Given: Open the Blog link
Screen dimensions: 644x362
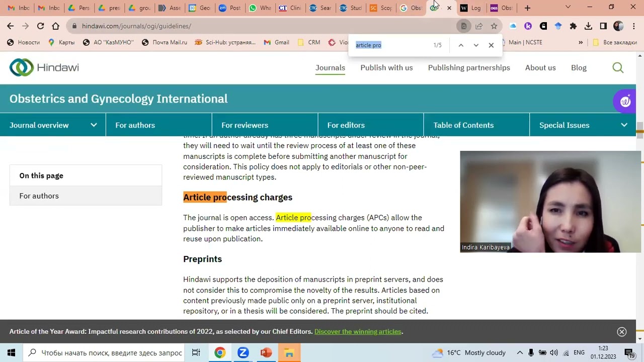Looking at the screenshot, I should click(x=579, y=67).
